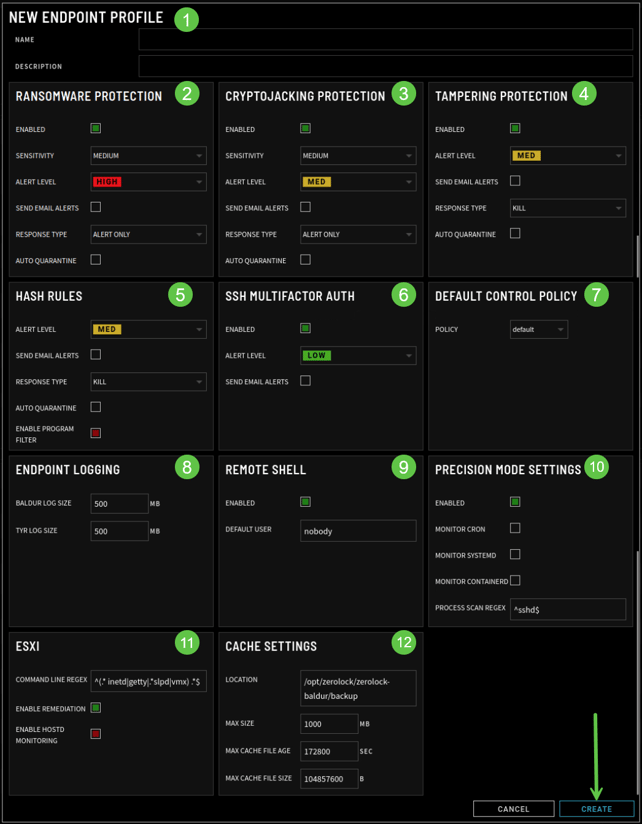Open Cryptojacking Alert Level MED dropdown
This screenshot has height=824, width=642.
[358, 182]
